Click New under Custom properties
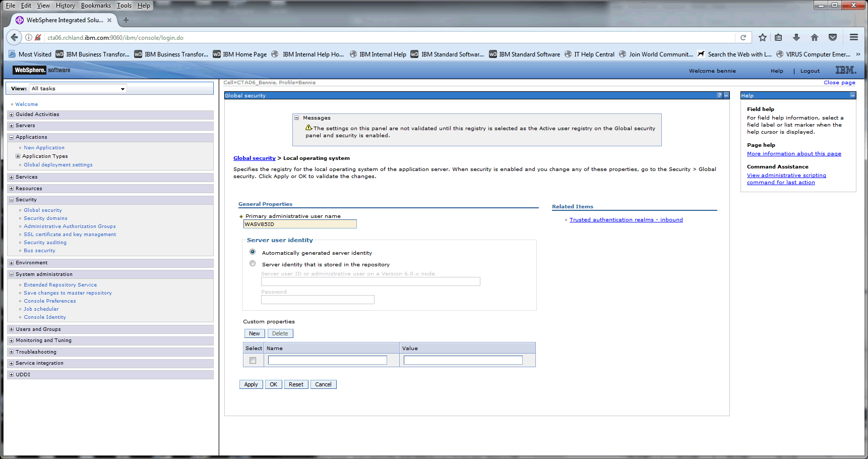 [255, 333]
